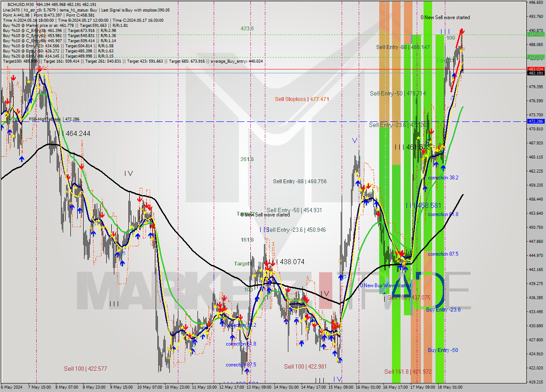Click the '18 May 01:00' time label
This screenshot has width=546, height=392.
450,387
